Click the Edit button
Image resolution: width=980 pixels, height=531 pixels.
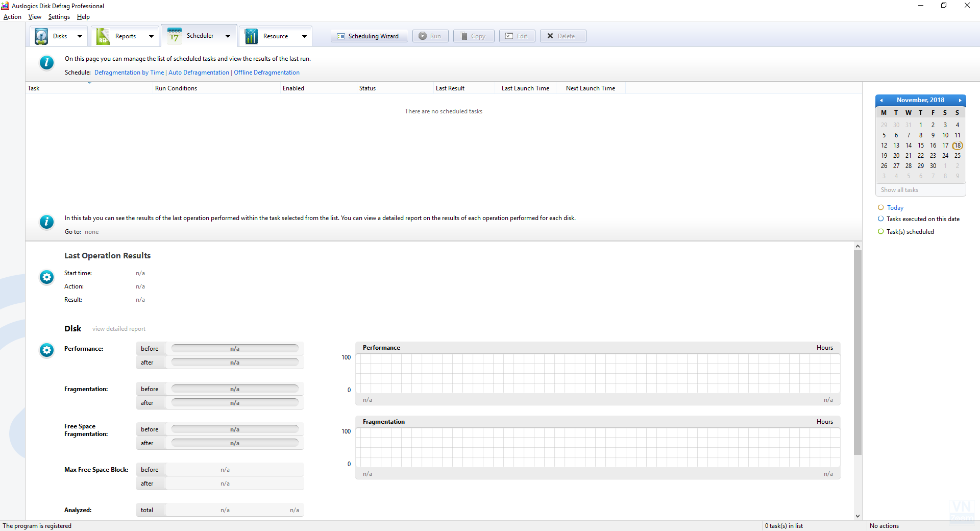pos(517,36)
